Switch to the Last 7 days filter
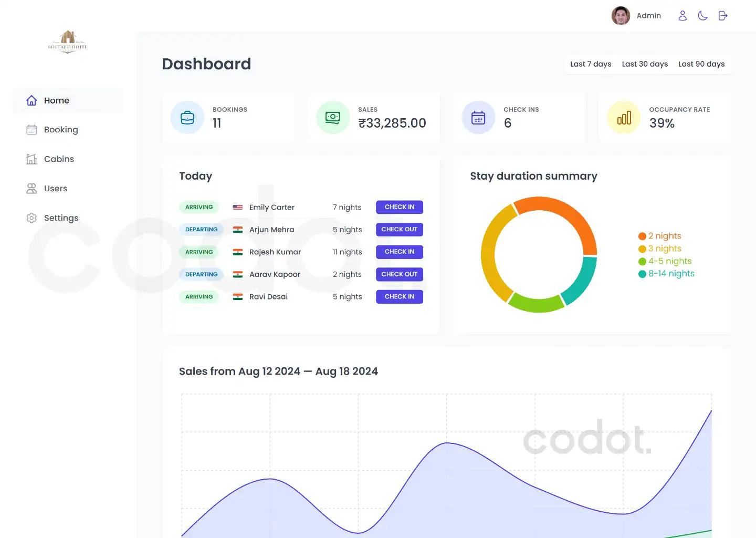This screenshot has width=756, height=538. pos(590,64)
